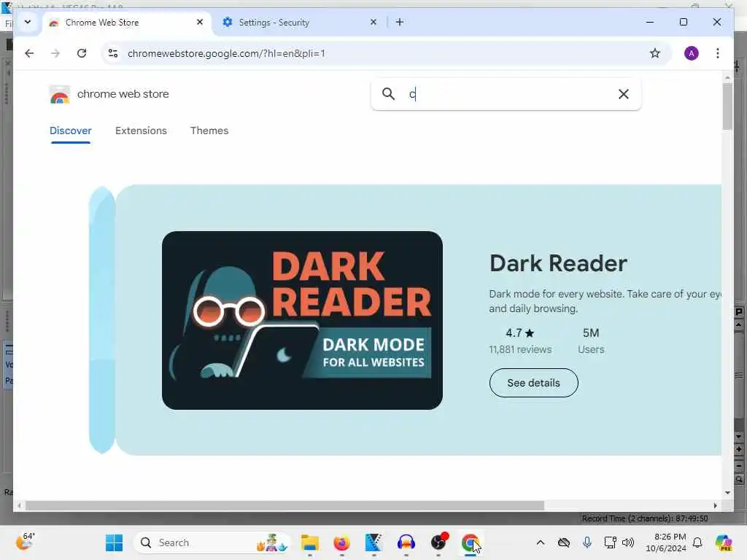
Task: Select the Discover tab
Action: tap(71, 131)
